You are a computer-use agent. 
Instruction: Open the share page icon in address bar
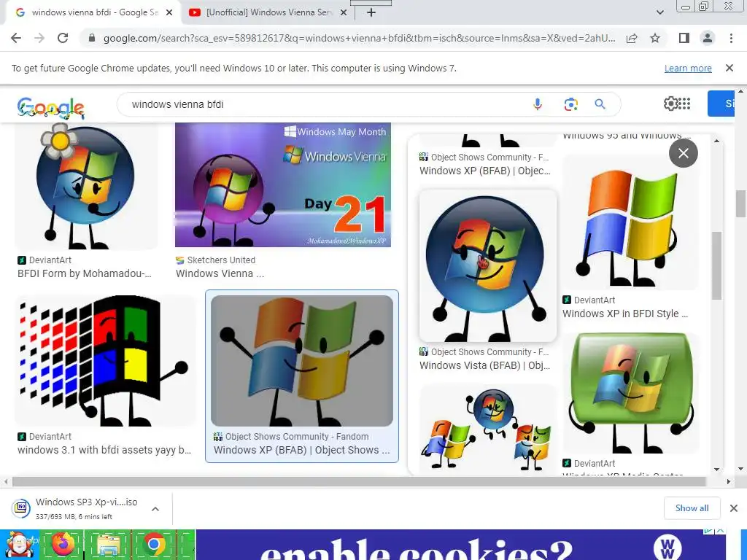632,38
